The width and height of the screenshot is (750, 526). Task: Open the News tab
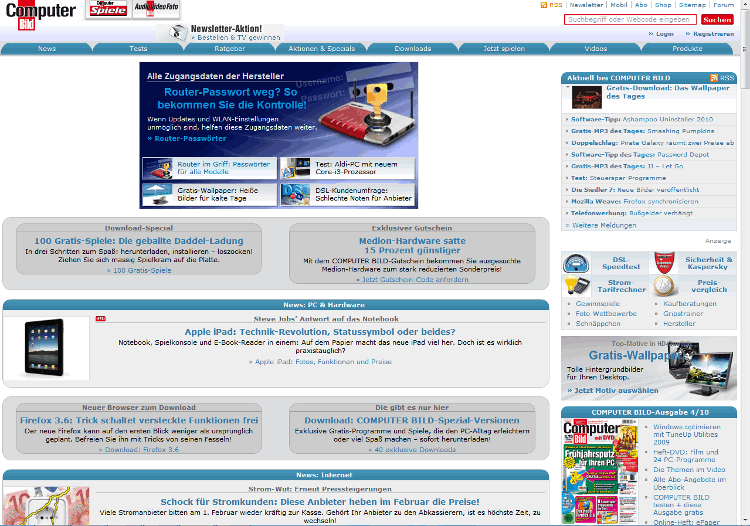click(x=46, y=48)
